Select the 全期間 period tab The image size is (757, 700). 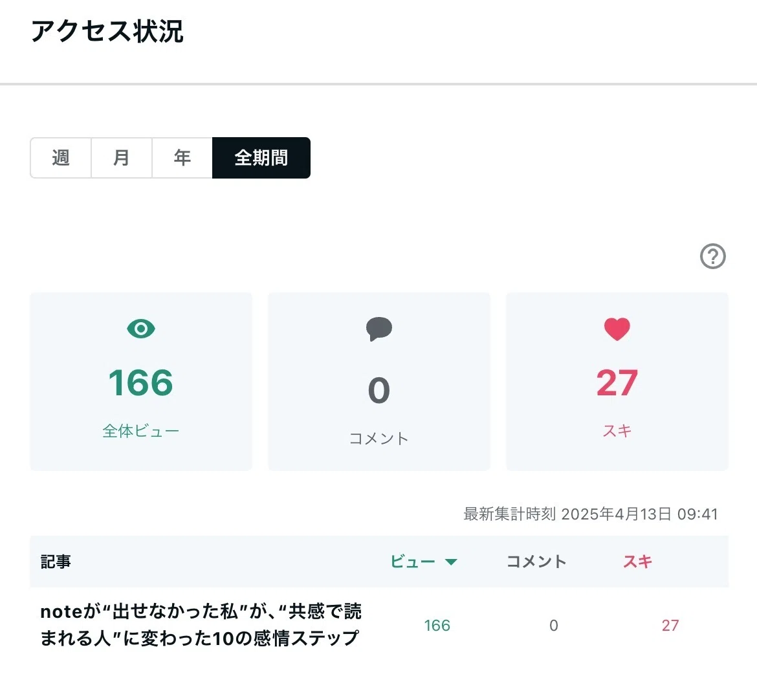pyautogui.click(x=261, y=158)
